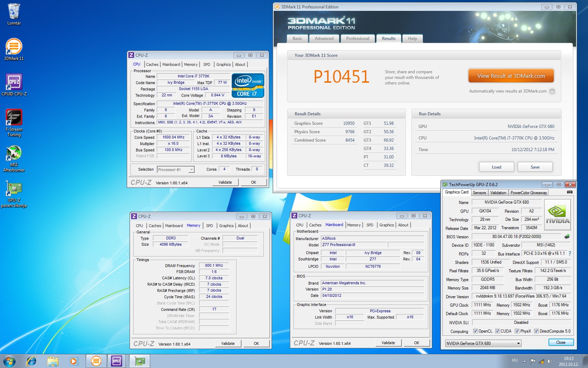Open the Windows Start menu orb
Screen dimensions: 588x368
9,361
